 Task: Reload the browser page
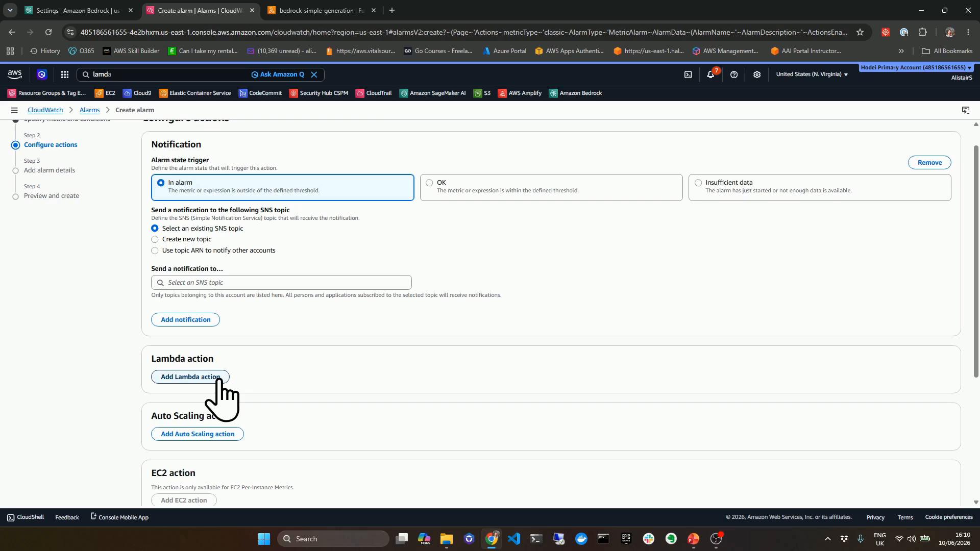(48, 32)
